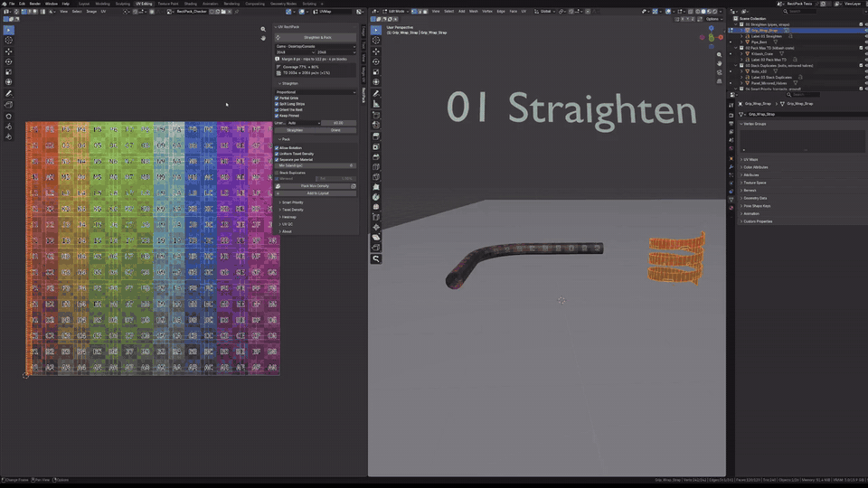Select the UV grab sculpt tool
Screen dimensions: 868x488
[x=8, y=117]
